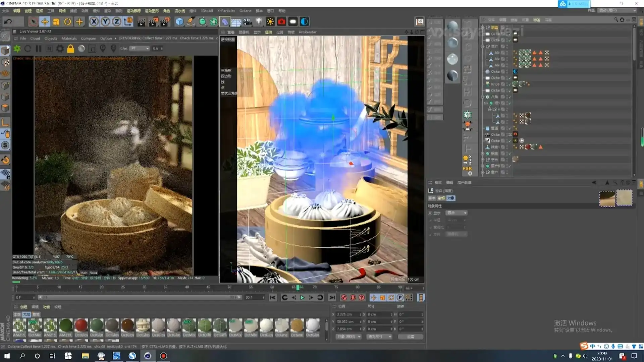Click the light bulb light object icon
644x362 pixels.
(259, 22)
